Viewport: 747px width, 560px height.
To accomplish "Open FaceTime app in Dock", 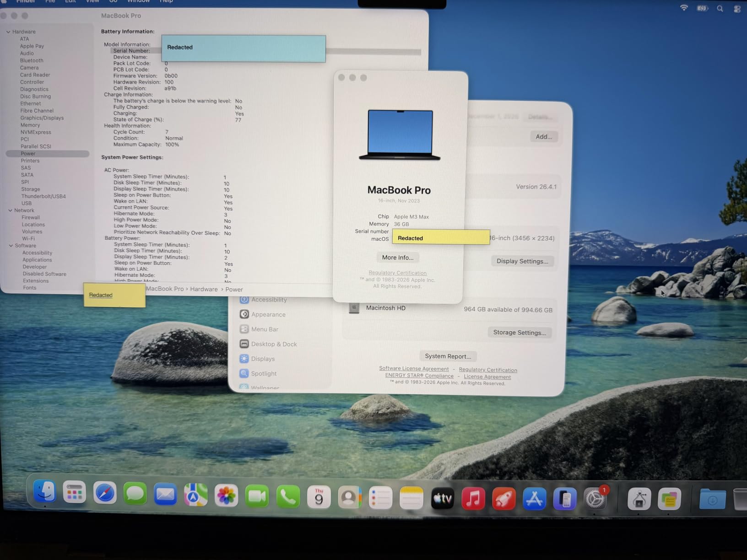I will coord(257,496).
